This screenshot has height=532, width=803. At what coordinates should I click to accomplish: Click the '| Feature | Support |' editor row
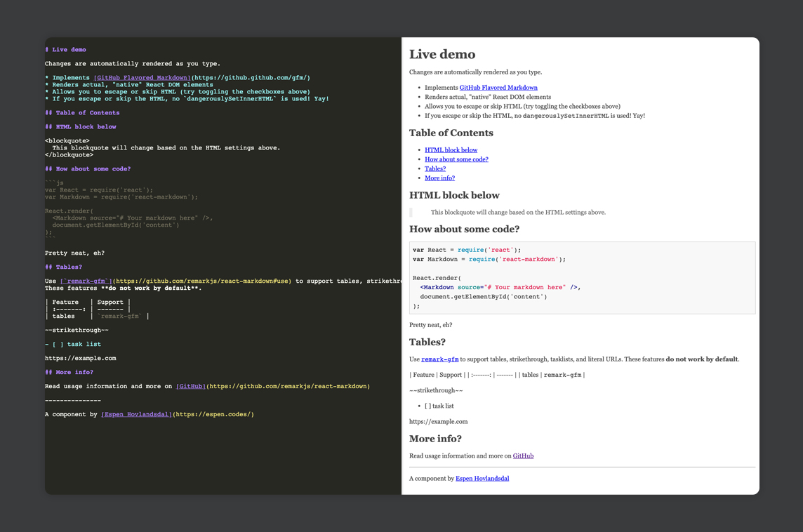click(x=88, y=302)
